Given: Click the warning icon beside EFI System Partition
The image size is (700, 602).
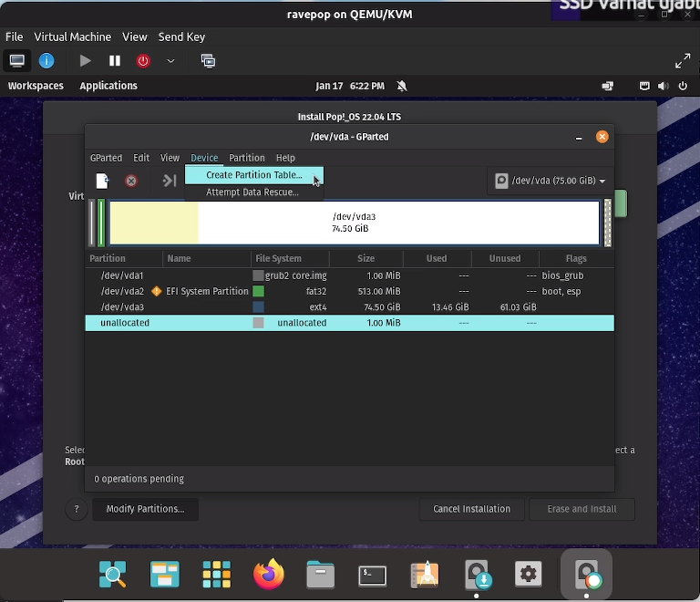Looking at the screenshot, I should 156,291.
